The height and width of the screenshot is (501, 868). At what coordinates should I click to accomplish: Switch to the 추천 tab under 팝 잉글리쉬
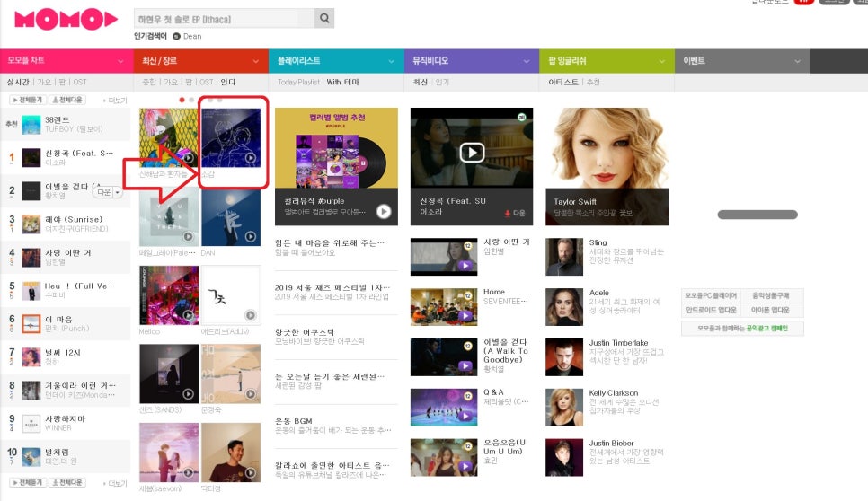pyautogui.click(x=593, y=82)
